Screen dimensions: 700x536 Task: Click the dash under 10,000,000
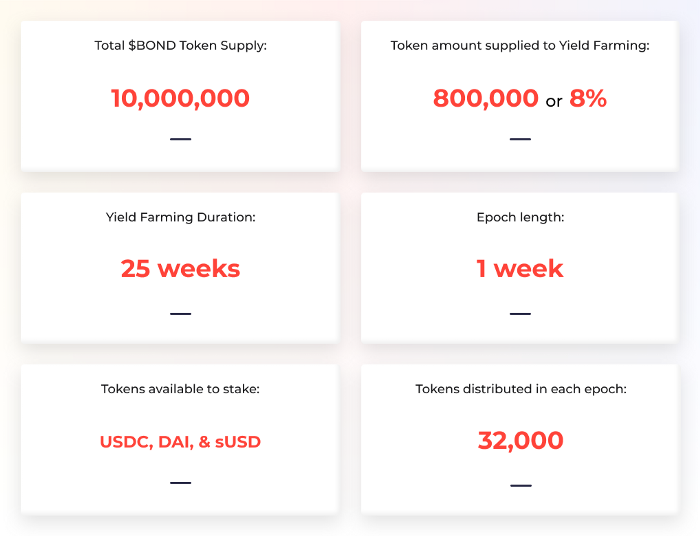180,139
